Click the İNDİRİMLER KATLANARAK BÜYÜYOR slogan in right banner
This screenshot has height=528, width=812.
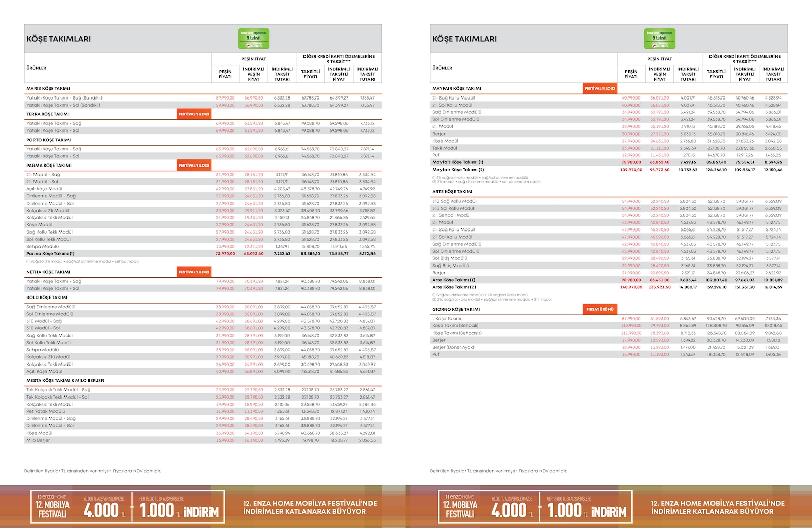pyautogui.click(x=713, y=512)
